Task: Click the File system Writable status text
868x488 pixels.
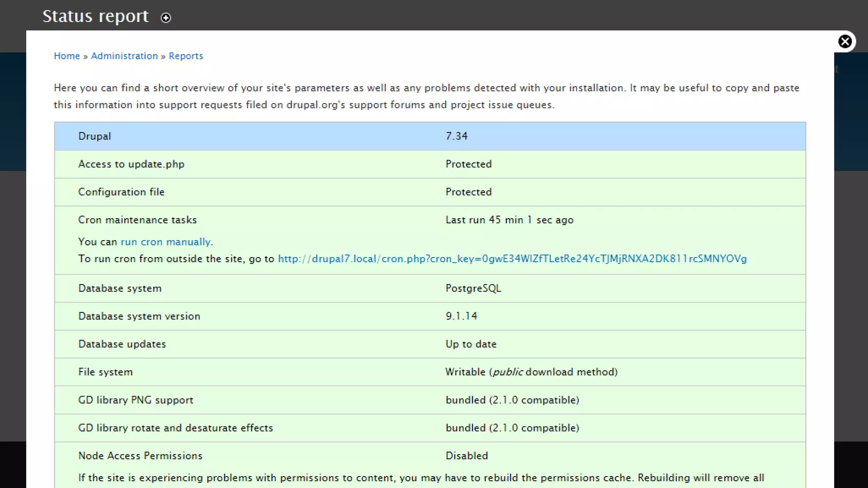Action: tap(531, 372)
